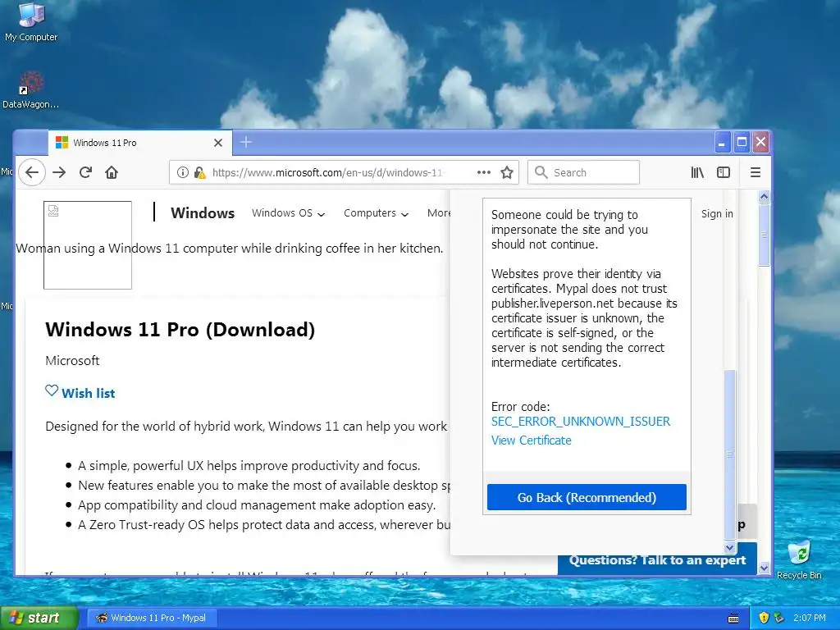Open the More navigation menu
This screenshot has height=630, width=840.
point(439,213)
